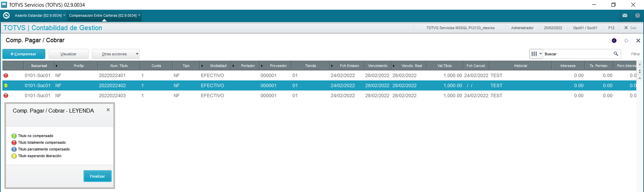Click the search magnifier icon
The width and height of the screenshot is (644, 192).
point(616,54)
